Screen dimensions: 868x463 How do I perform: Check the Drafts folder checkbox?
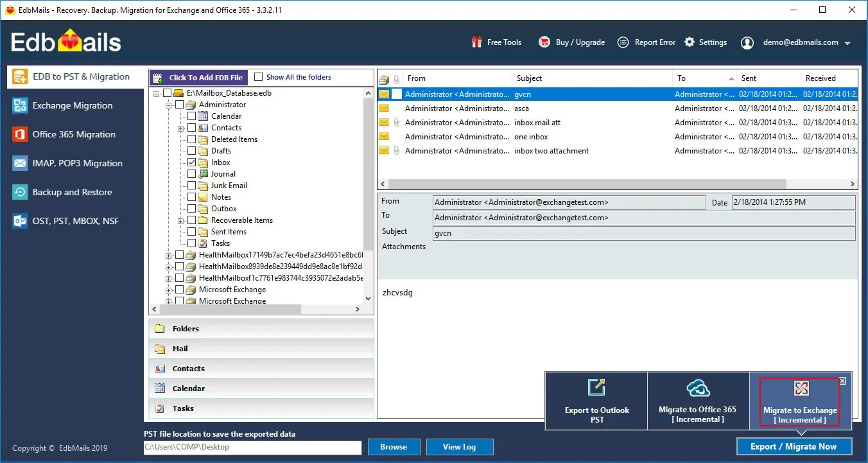point(191,151)
